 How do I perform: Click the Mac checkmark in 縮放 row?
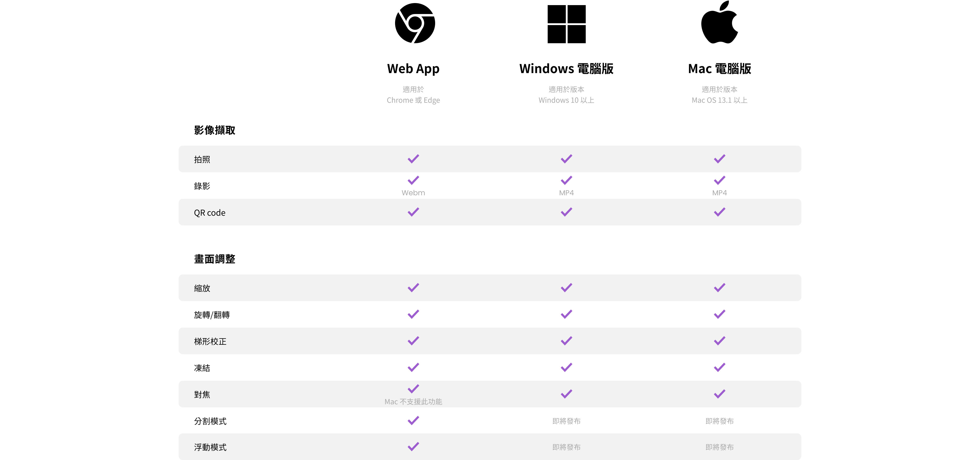click(x=719, y=287)
